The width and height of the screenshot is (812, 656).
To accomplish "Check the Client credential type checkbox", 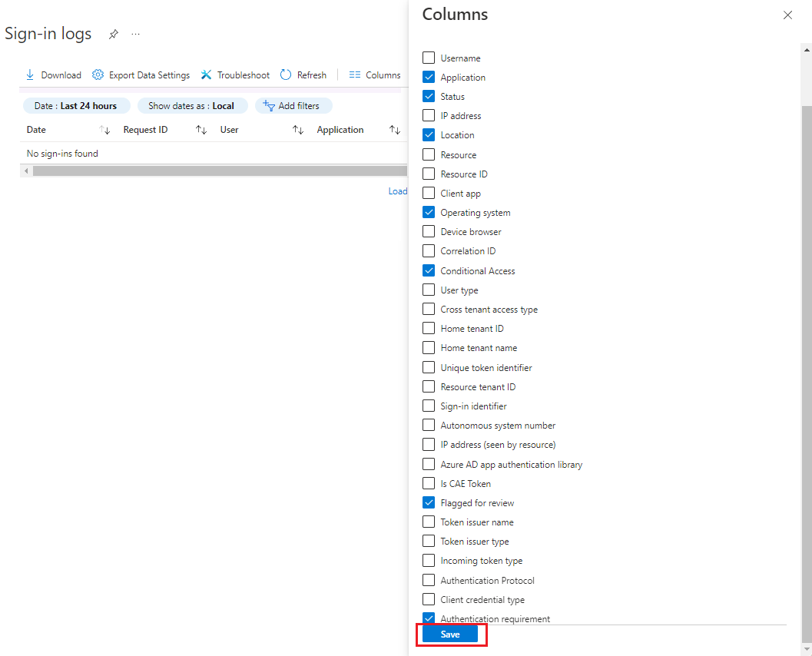I will coord(429,600).
